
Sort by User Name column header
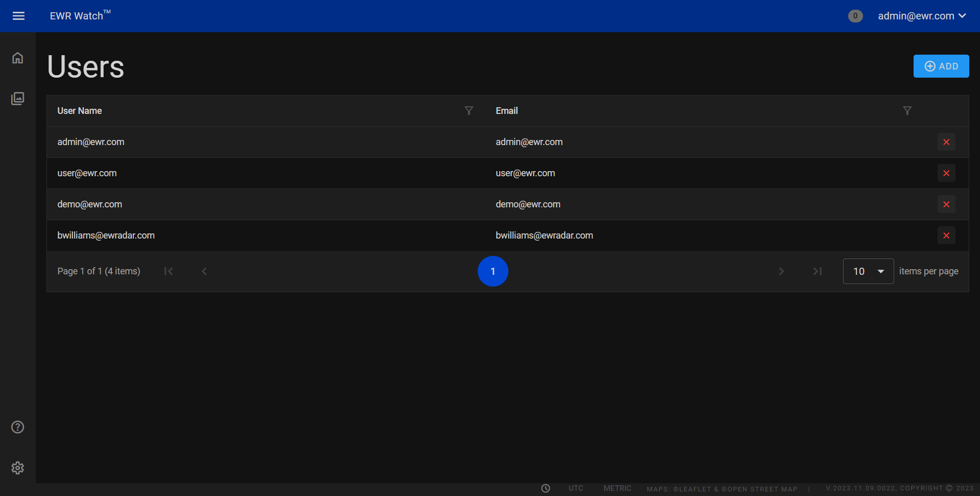pos(80,111)
